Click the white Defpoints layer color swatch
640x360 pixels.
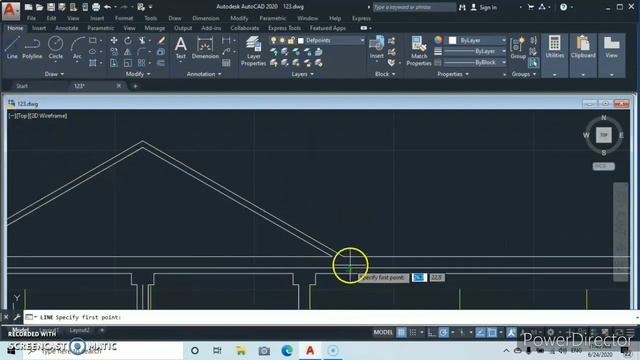point(301,40)
